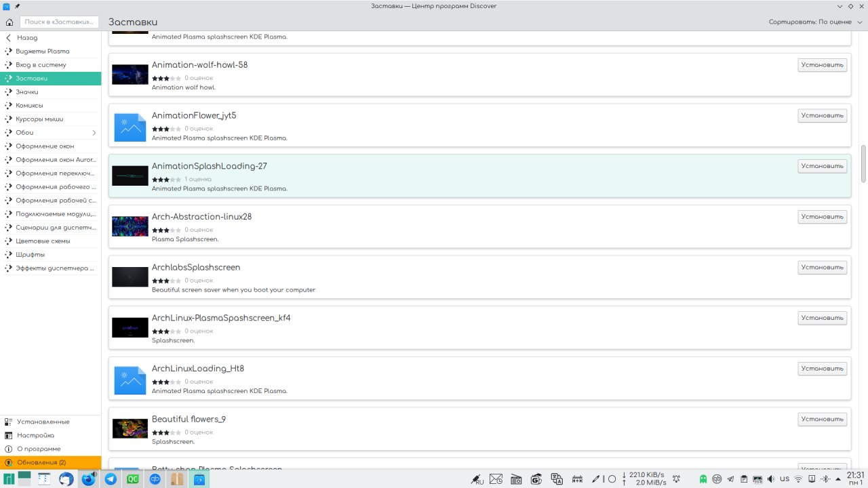Open AnimationFlower_jyt5 placeholder image
The height and width of the screenshot is (488, 868).
point(130,127)
